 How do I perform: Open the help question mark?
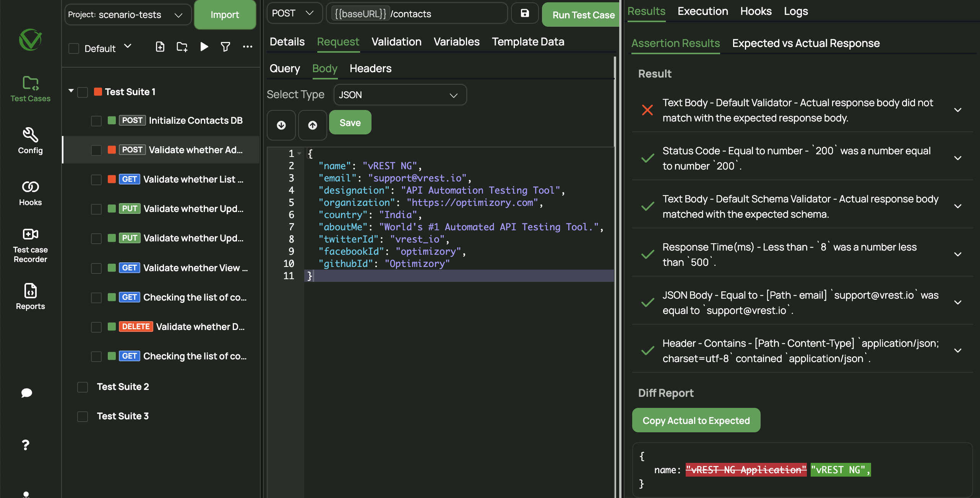26,445
